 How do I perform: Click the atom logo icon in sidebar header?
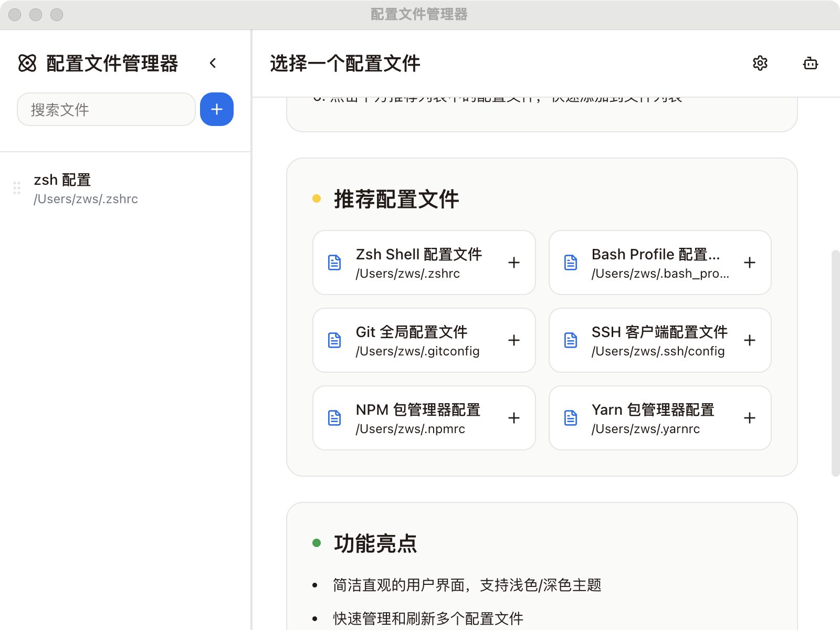click(27, 63)
